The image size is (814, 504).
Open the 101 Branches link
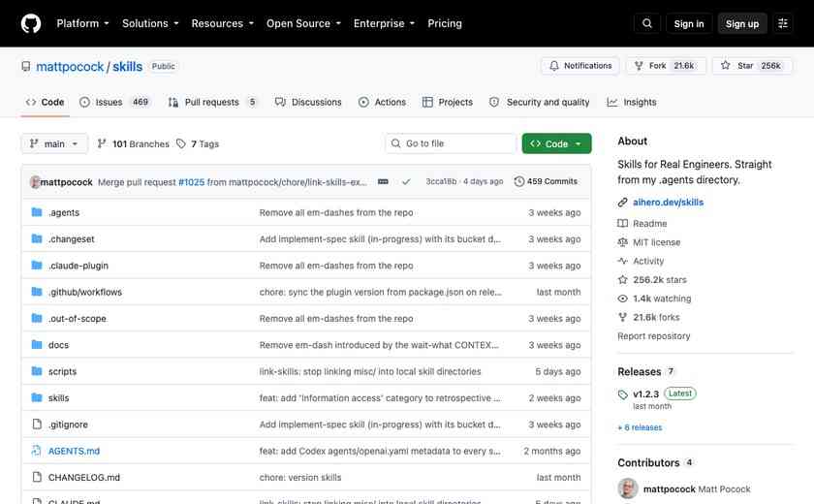point(134,143)
